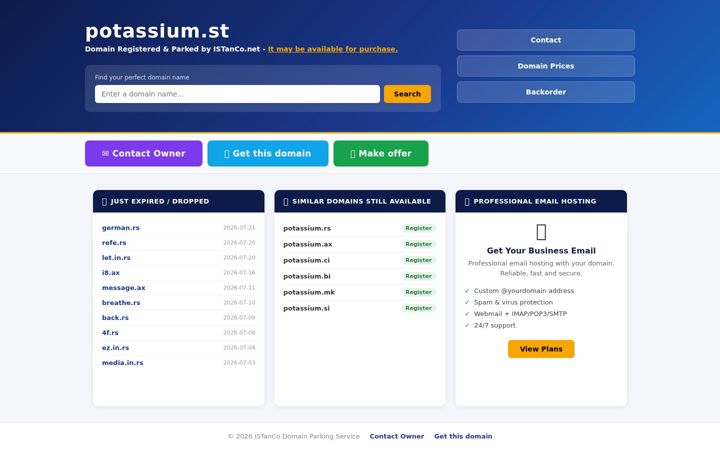Open media.in.rs expired domain
Image resolution: width=720 pixels, height=450 pixels.
coord(123,363)
